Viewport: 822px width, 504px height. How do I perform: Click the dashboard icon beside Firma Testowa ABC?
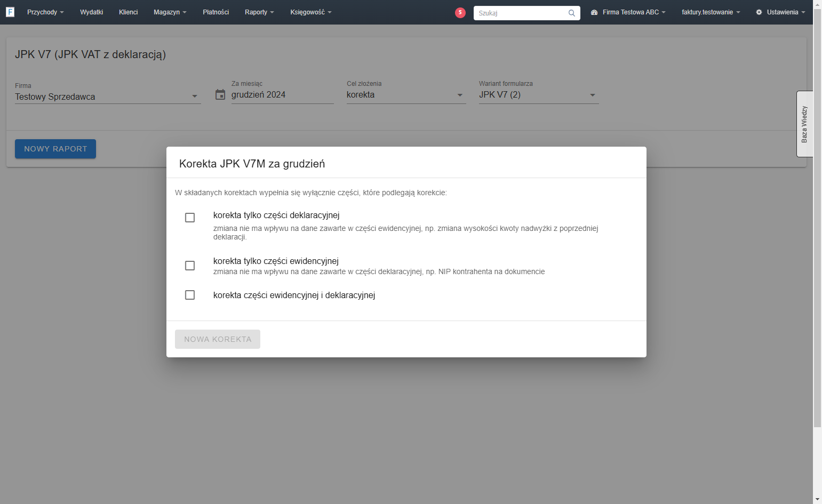click(x=594, y=12)
